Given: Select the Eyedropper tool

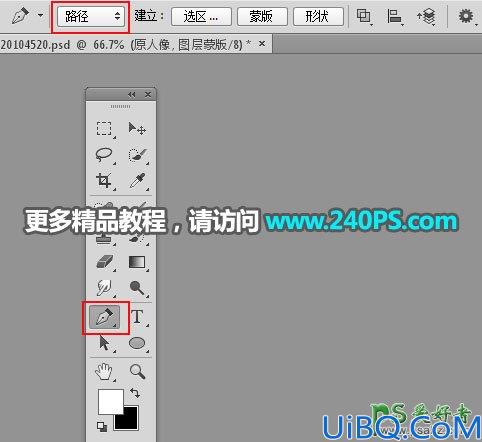Looking at the screenshot, I should (x=137, y=180).
